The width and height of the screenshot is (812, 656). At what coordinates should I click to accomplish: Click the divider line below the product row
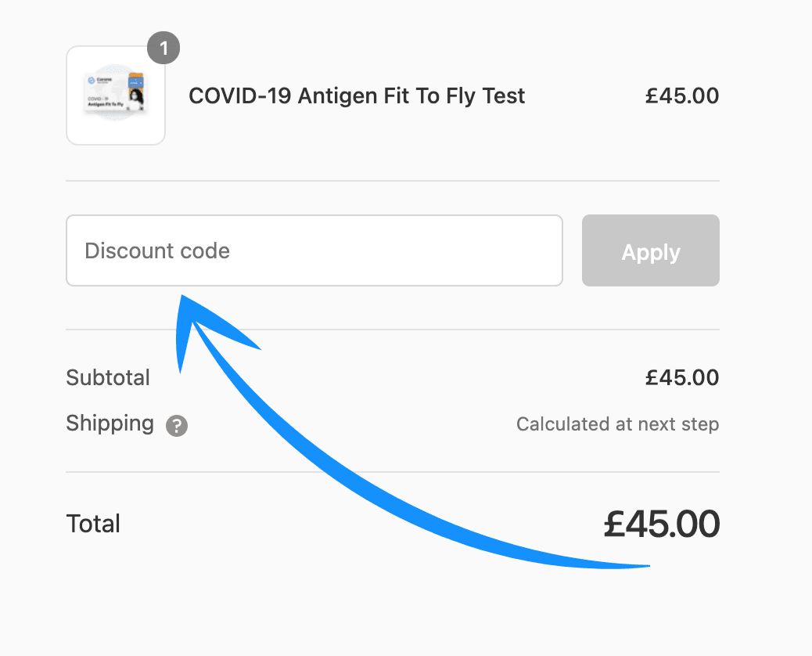click(392, 181)
